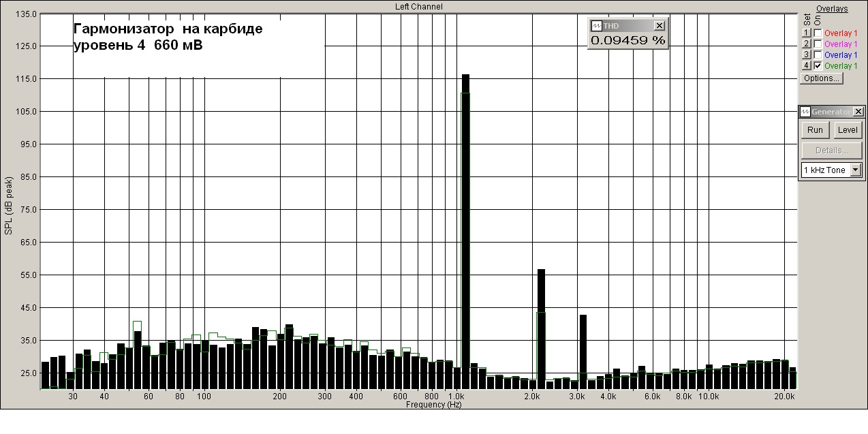868x434 pixels.
Task: Click the blue Overlay 1 label
Action: click(x=841, y=55)
